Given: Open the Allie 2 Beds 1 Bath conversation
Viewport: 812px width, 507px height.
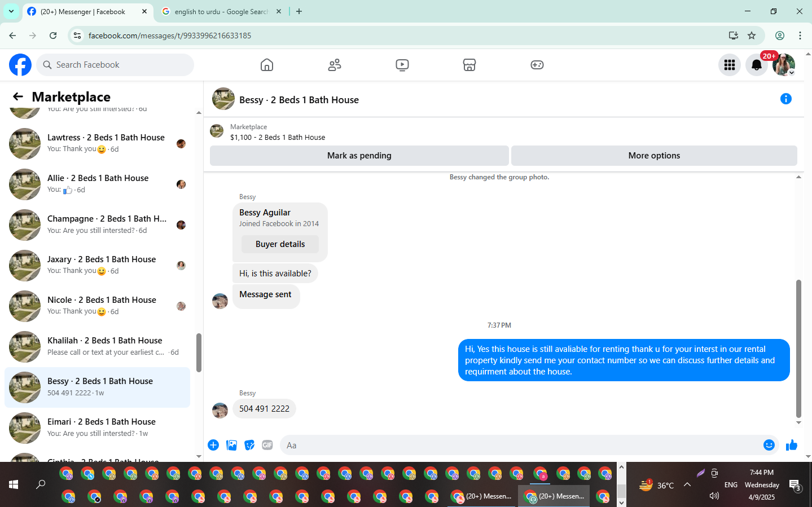Looking at the screenshot, I should click(97, 184).
